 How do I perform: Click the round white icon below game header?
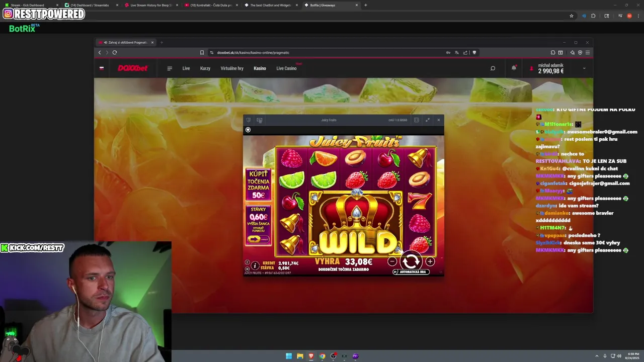(x=248, y=130)
